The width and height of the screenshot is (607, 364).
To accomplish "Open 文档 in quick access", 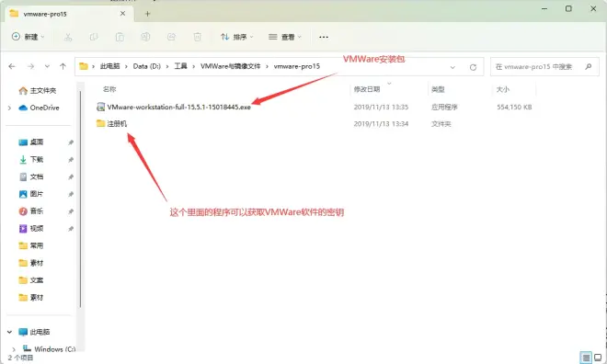I will tap(31, 176).
